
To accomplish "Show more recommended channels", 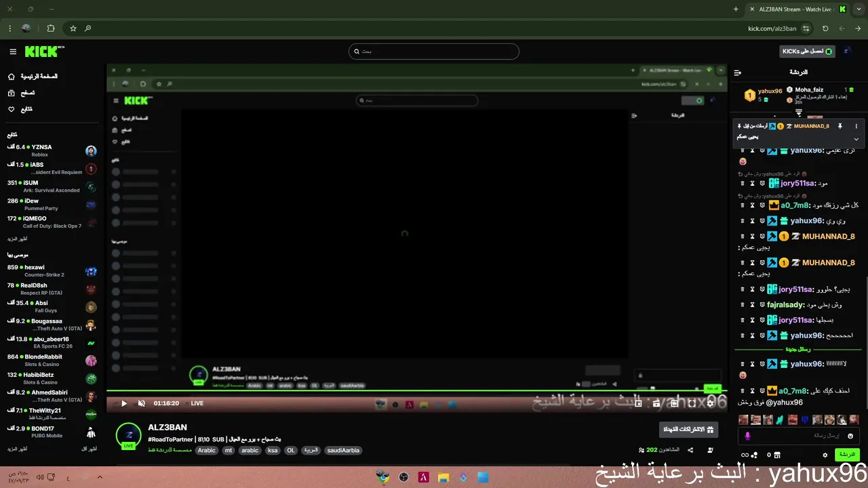I will (18, 449).
